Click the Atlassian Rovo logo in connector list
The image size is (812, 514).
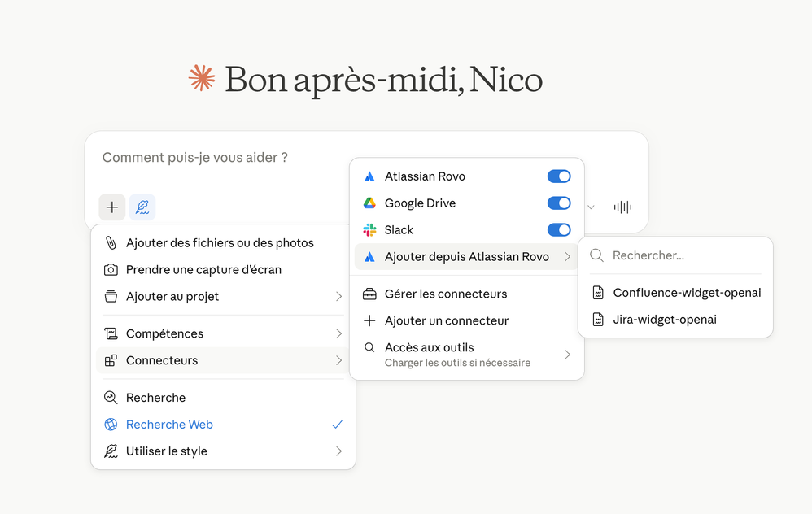coord(369,176)
